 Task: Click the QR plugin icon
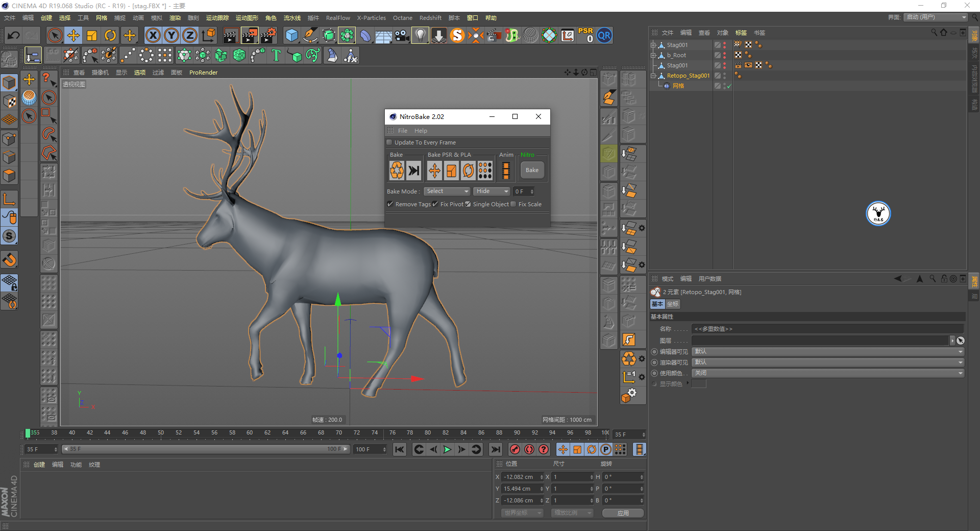(604, 35)
